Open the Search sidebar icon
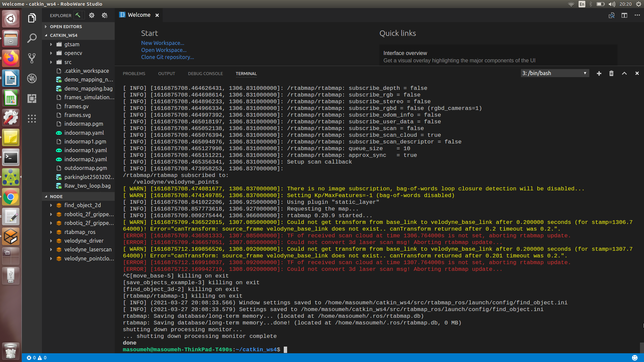 (32, 38)
